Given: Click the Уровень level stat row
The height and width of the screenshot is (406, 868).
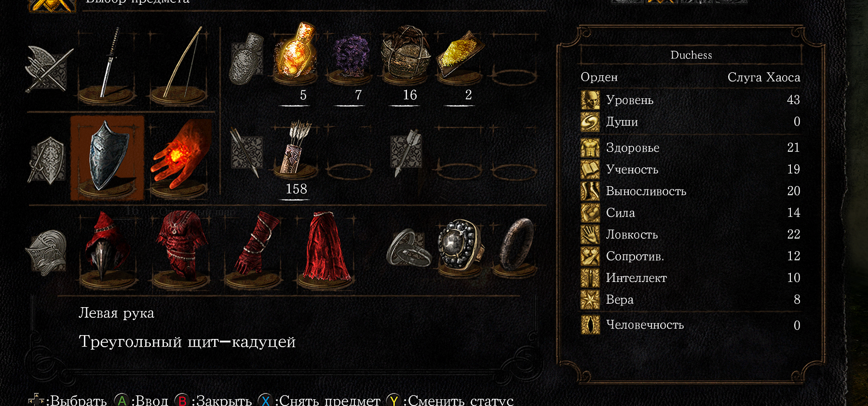Looking at the screenshot, I should (691, 100).
